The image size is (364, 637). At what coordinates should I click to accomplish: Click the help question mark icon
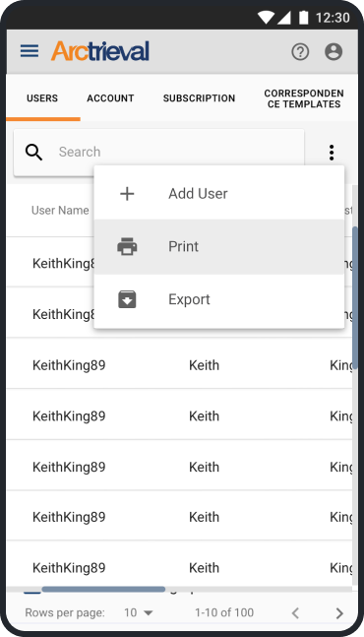coord(300,52)
